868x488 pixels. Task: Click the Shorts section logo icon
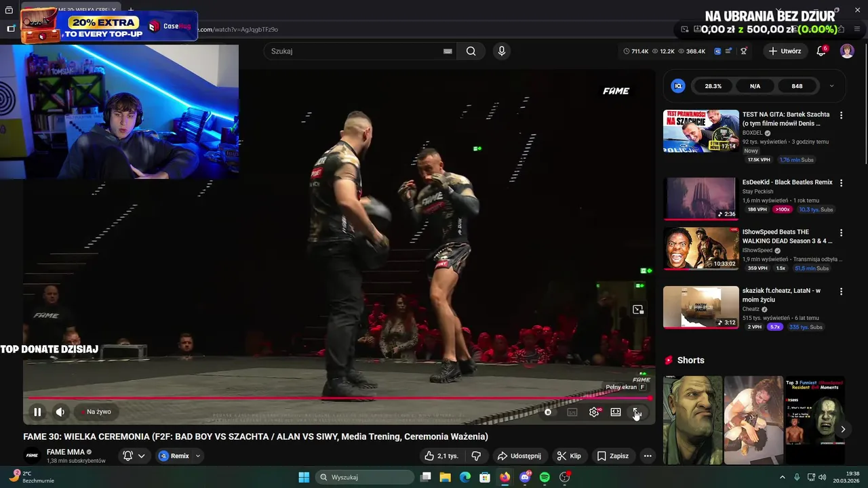(669, 361)
